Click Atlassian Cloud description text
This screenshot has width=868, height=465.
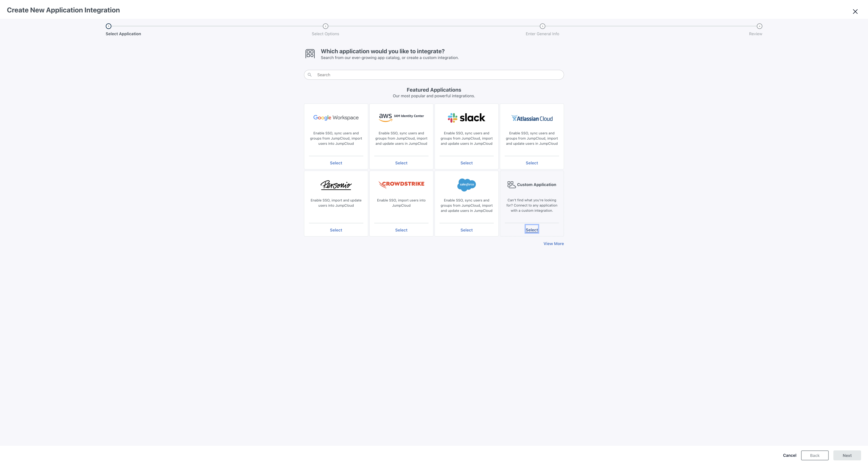pos(532,139)
